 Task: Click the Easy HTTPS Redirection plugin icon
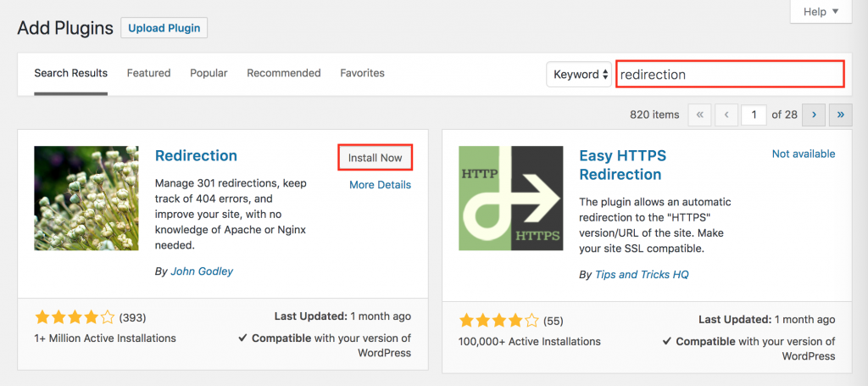coord(511,198)
